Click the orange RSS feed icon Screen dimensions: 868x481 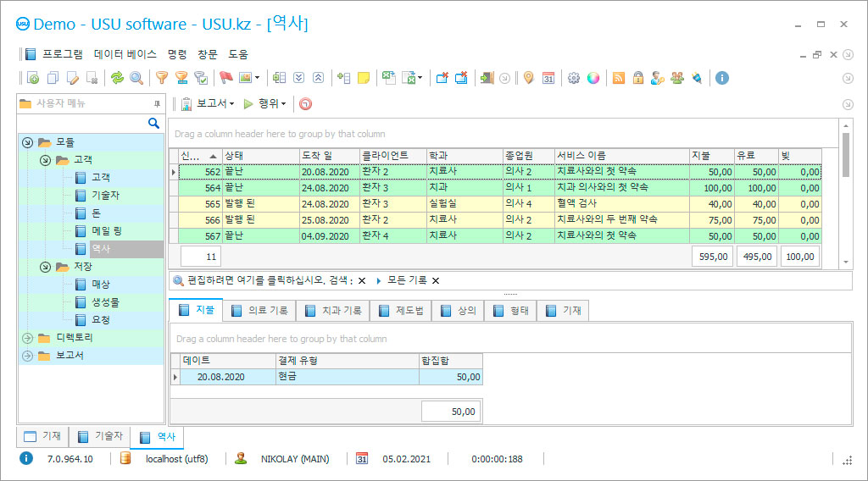pos(618,78)
